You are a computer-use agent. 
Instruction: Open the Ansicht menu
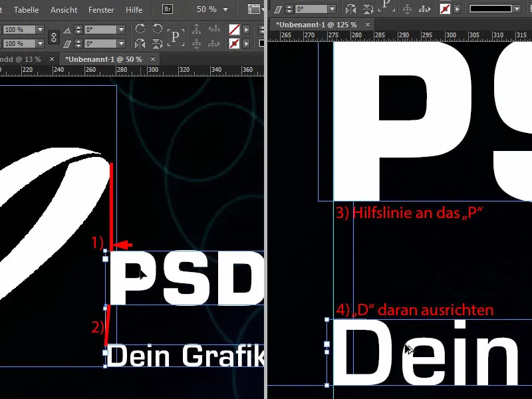(64, 10)
